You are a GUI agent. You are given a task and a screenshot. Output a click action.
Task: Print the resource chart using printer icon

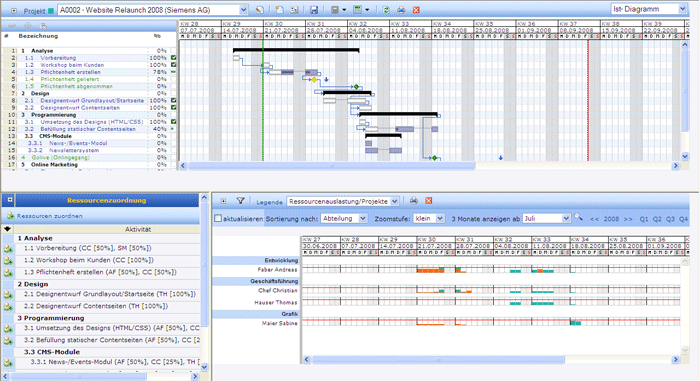click(x=413, y=201)
